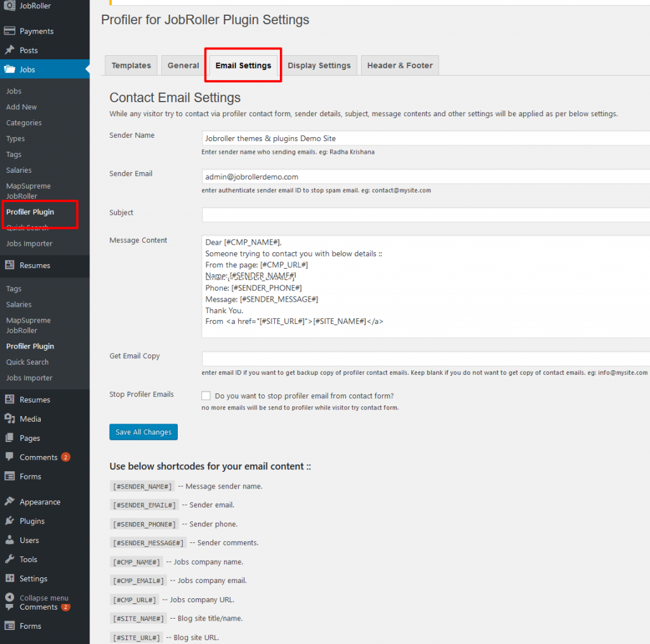Click the [#CMP_URL#] chip in shortcode list

coord(135,600)
